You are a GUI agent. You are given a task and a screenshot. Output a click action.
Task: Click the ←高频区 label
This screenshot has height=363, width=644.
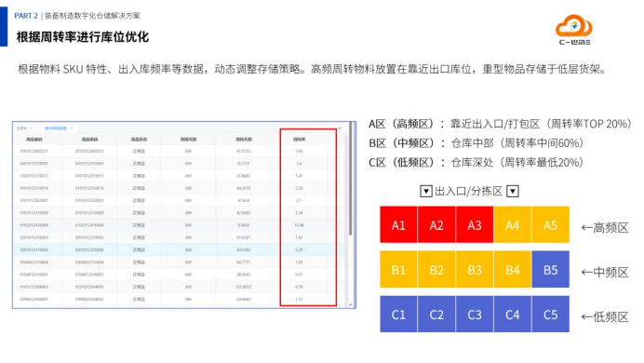[x=605, y=227]
